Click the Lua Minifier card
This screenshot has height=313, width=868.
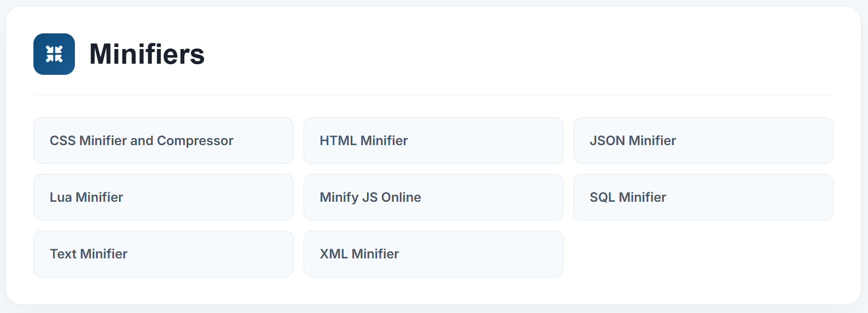pos(163,197)
